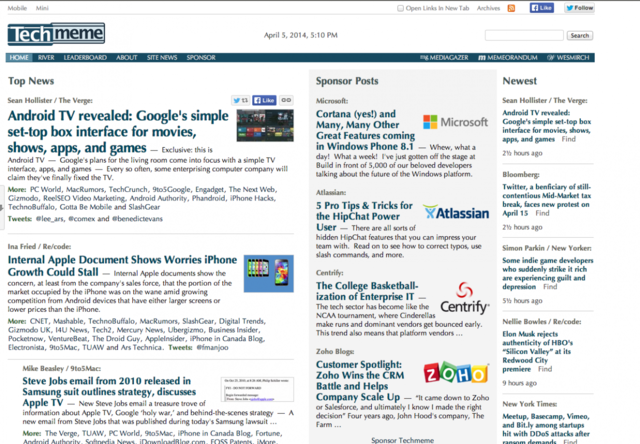Screen dimensions: 640x444
Task: Open the SPONSOR tab
Action: pos(201,58)
